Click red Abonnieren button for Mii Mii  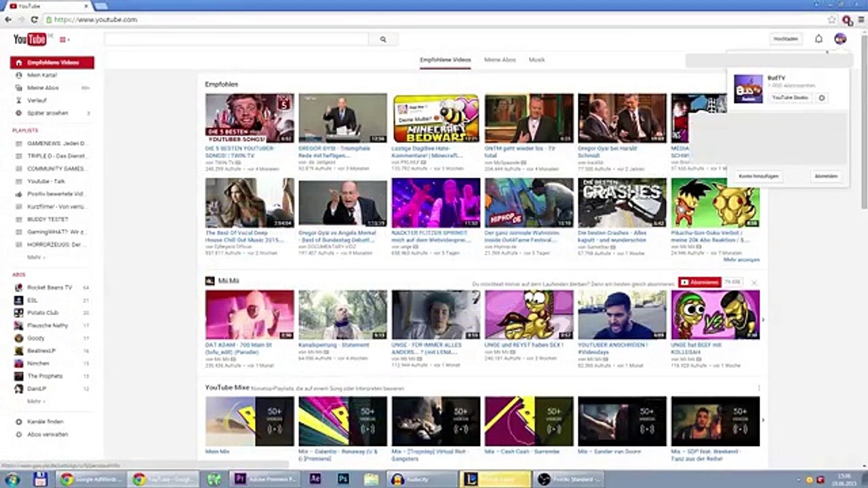(x=699, y=282)
